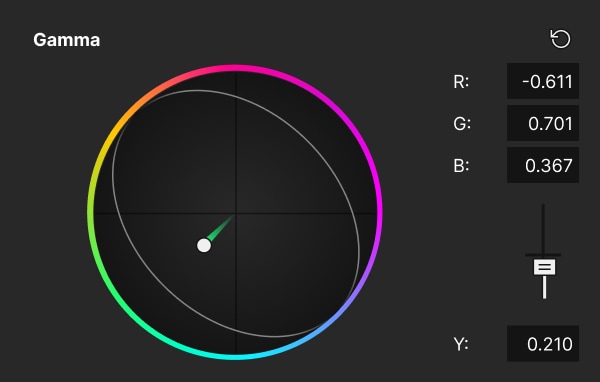This screenshot has height=382, width=600.
Task: Click the B: label
Action: pyautogui.click(x=461, y=166)
